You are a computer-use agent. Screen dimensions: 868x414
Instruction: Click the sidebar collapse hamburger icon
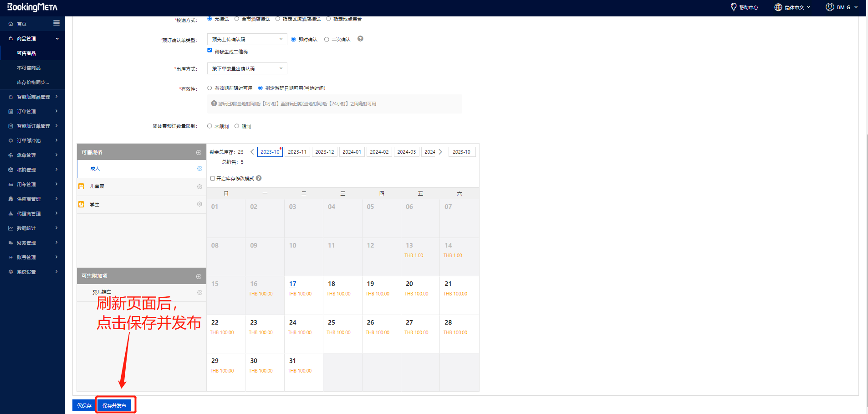56,23
